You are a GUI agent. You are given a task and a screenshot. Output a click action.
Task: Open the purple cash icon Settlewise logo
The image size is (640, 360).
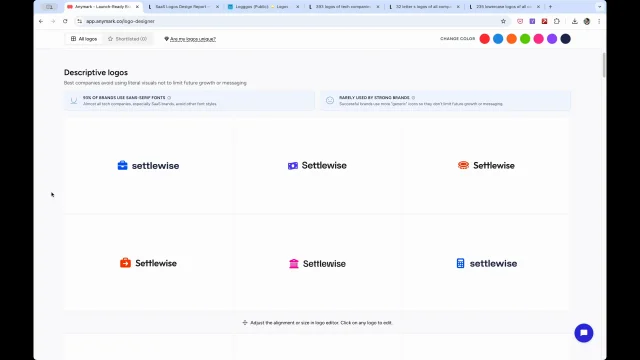point(317,165)
